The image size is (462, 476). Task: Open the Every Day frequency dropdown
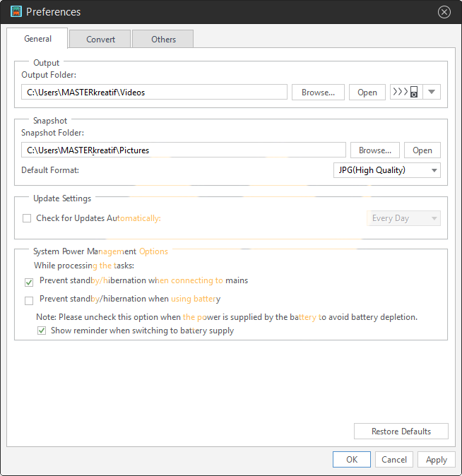pyautogui.click(x=403, y=218)
